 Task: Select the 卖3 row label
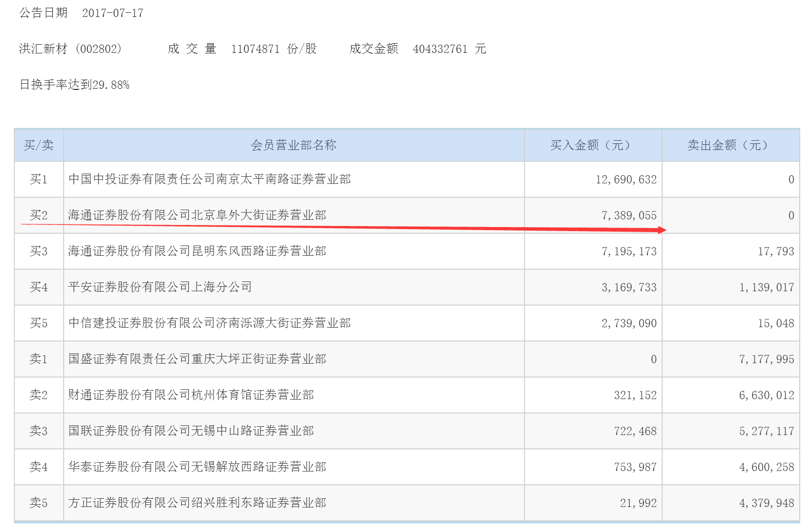pyautogui.click(x=38, y=431)
